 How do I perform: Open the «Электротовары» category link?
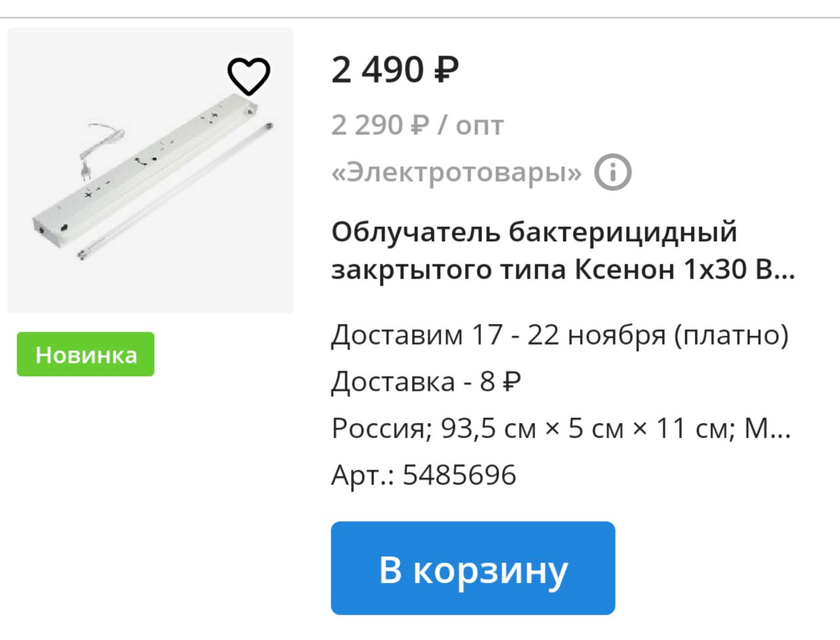click(457, 172)
